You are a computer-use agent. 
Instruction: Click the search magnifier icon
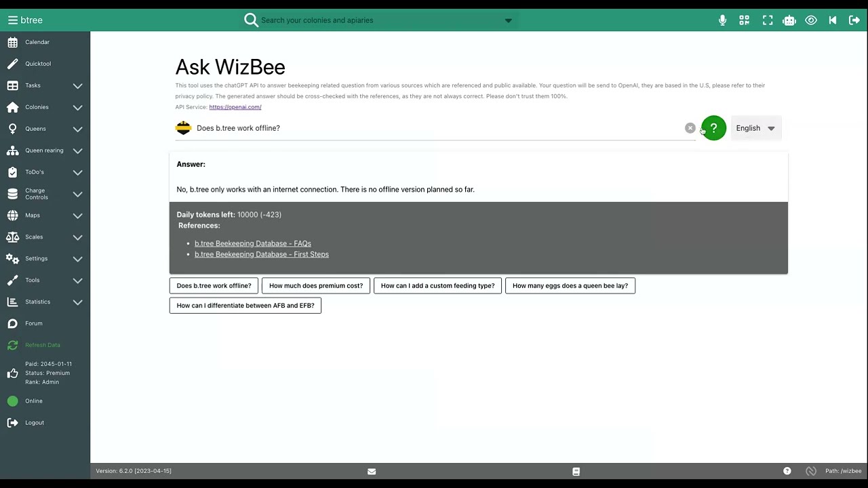point(252,20)
